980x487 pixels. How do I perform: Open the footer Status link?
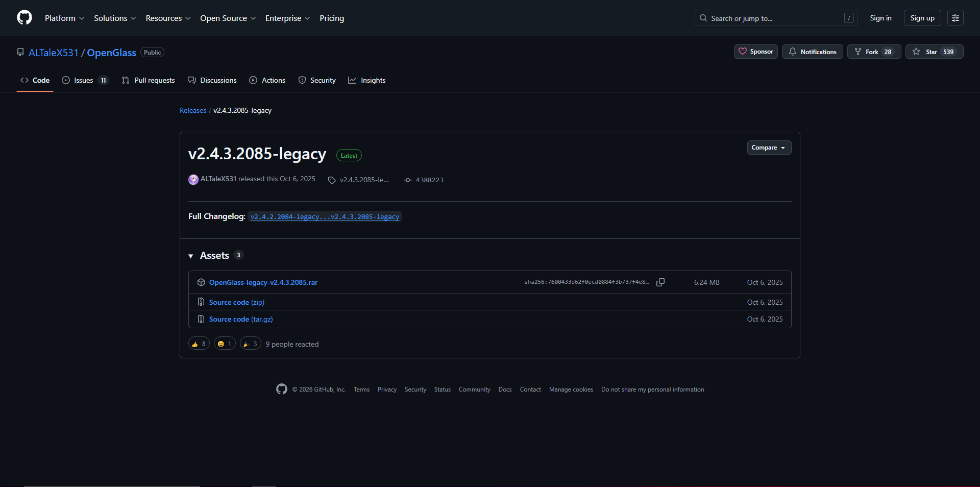pos(443,389)
